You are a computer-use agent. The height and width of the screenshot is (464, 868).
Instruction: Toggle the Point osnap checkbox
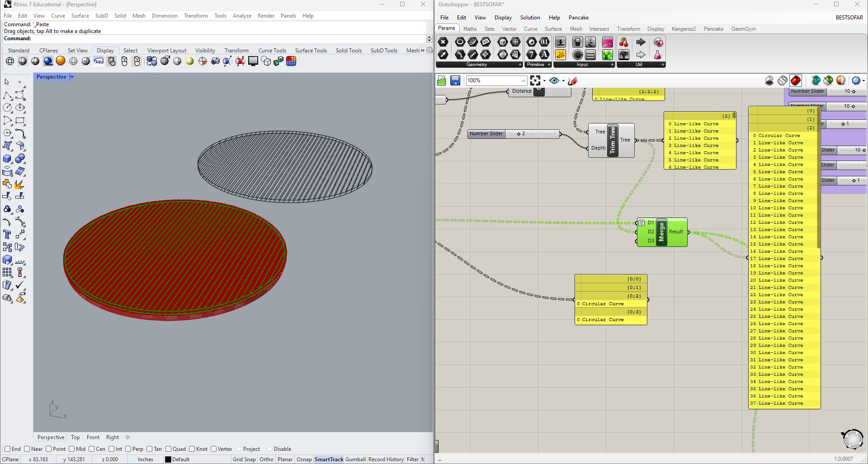click(48, 449)
